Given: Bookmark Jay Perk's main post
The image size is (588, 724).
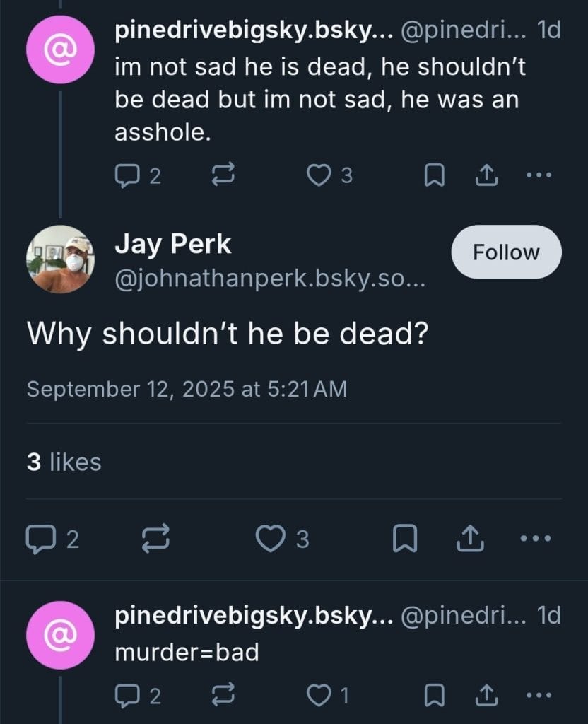Looking at the screenshot, I should pos(404,539).
